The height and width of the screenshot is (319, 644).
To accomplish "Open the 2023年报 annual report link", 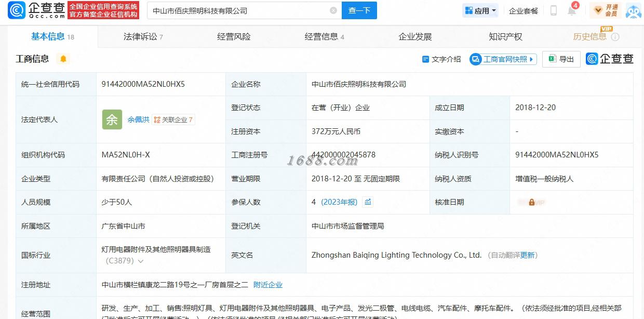I will coord(339,202).
